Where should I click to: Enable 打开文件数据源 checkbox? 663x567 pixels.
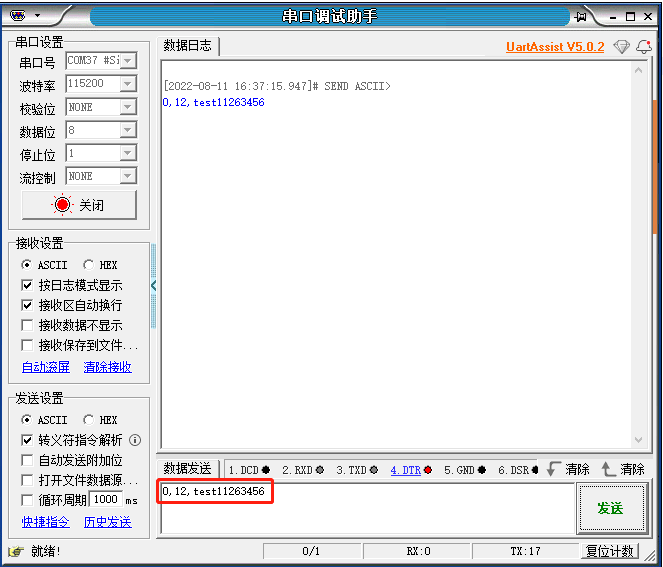(27, 480)
